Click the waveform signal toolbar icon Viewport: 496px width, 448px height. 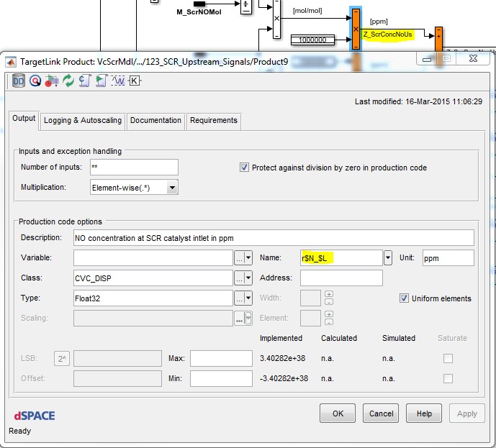point(118,81)
